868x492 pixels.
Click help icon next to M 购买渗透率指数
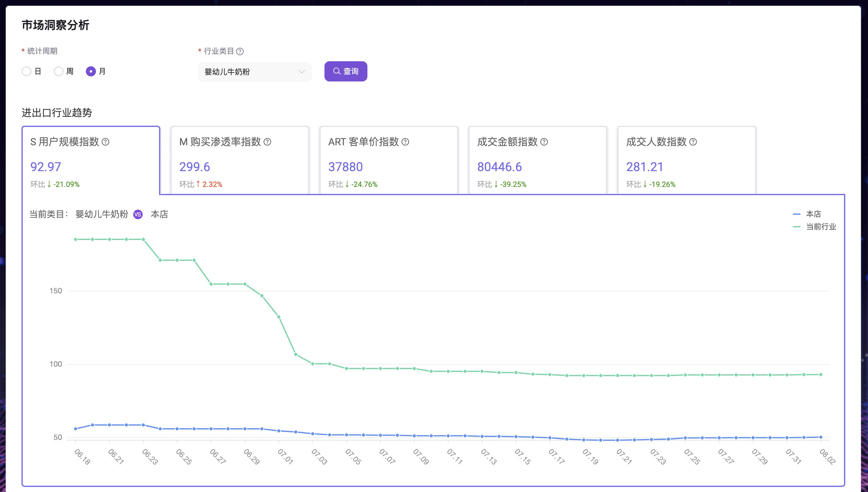[267, 142]
